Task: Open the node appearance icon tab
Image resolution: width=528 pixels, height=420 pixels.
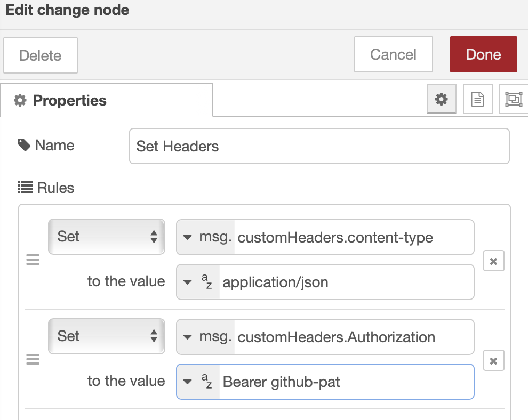Action: click(513, 99)
